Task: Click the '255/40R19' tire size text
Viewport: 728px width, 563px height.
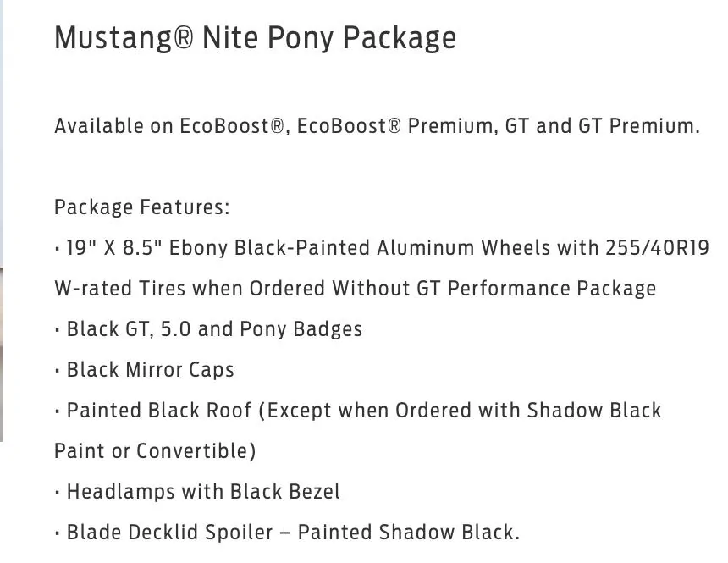Action: click(658, 248)
